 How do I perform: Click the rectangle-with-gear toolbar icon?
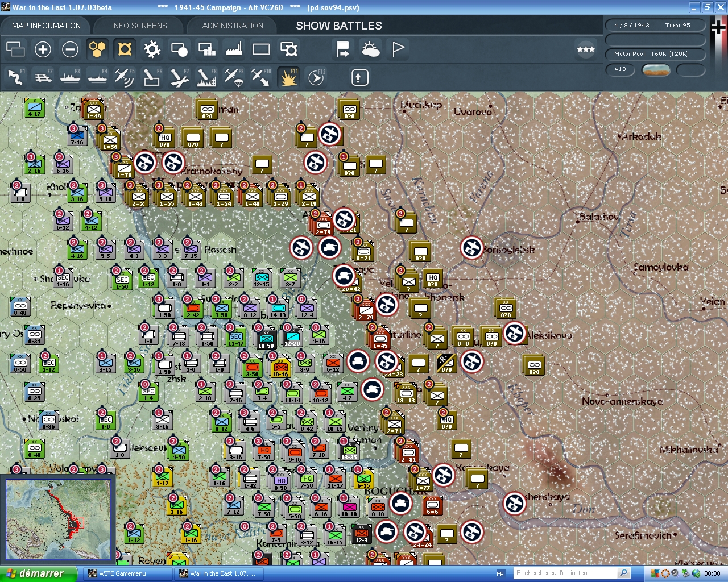[x=289, y=49]
